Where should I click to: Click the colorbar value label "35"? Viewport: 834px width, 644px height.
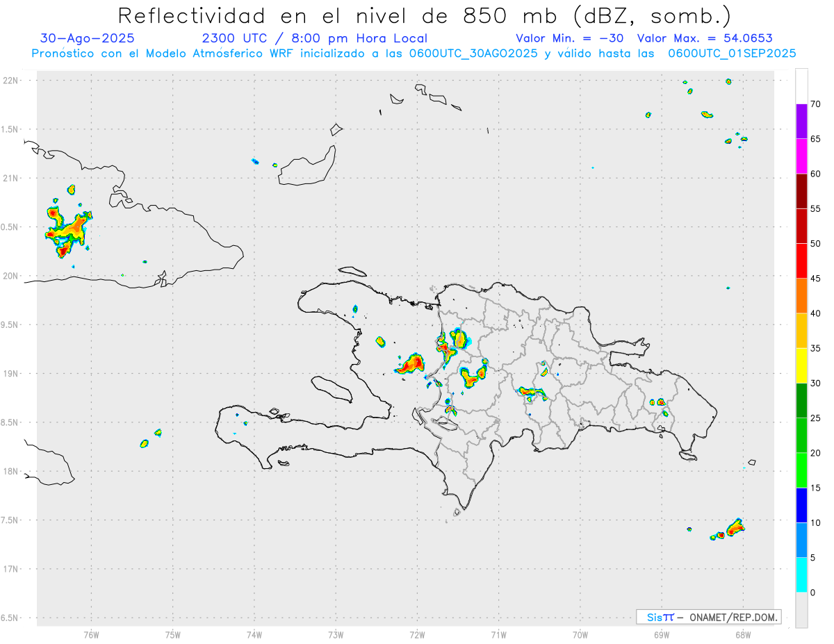coord(815,348)
